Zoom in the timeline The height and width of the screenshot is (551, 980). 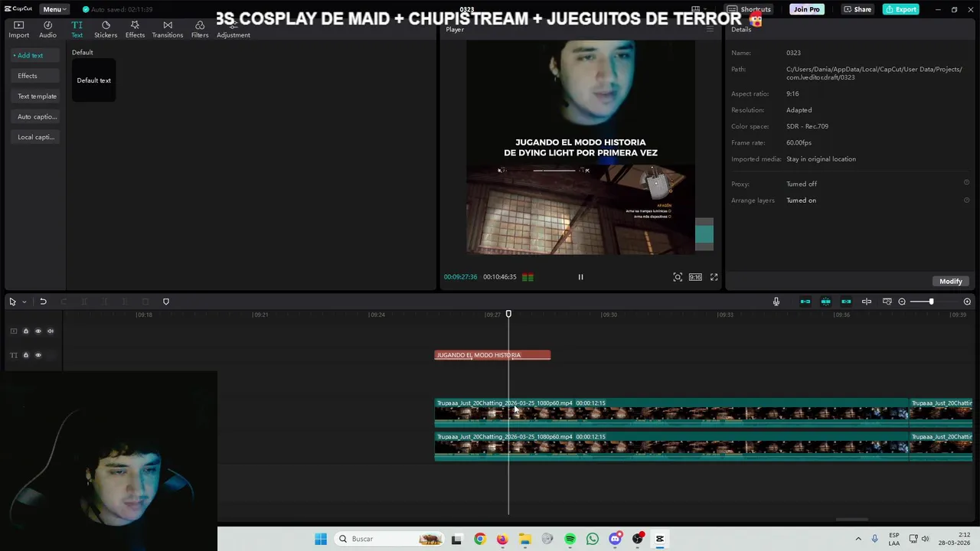967,302
